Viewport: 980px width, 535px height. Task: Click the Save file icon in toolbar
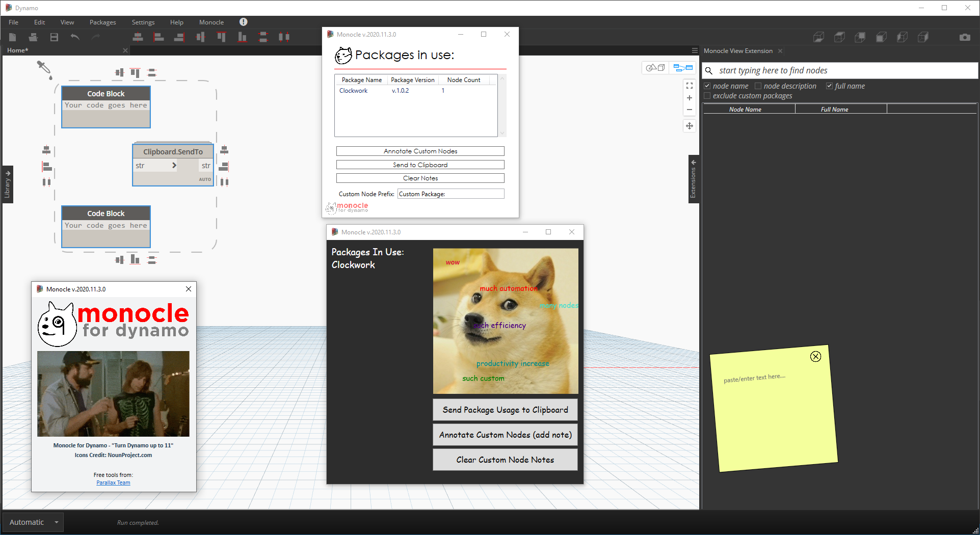click(54, 37)
